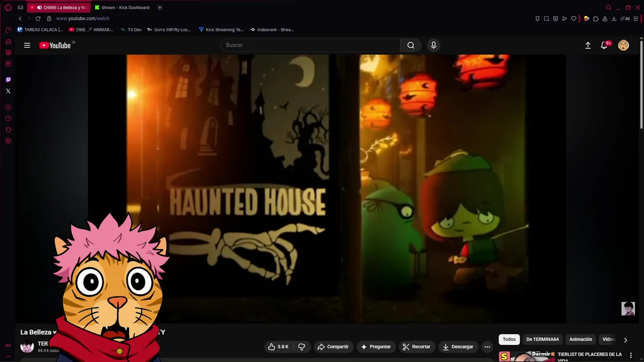Dislike the video with thumbs down

click(302, 347)
